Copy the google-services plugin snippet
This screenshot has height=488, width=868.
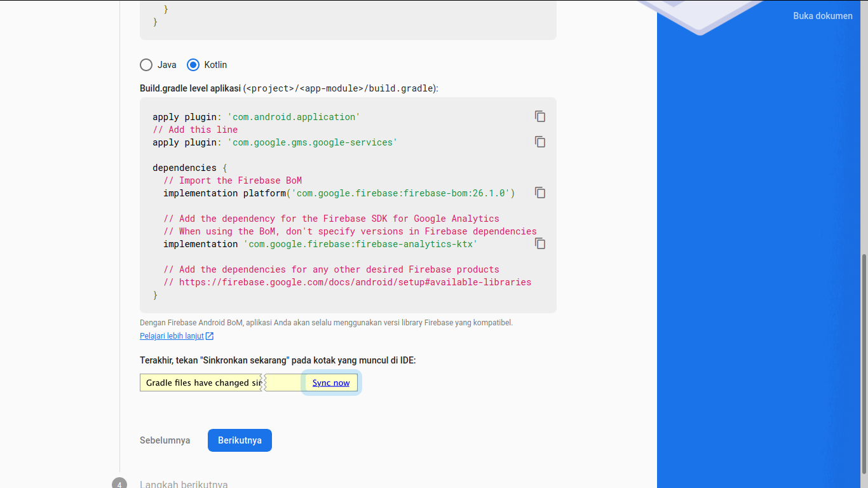(539, 142)
